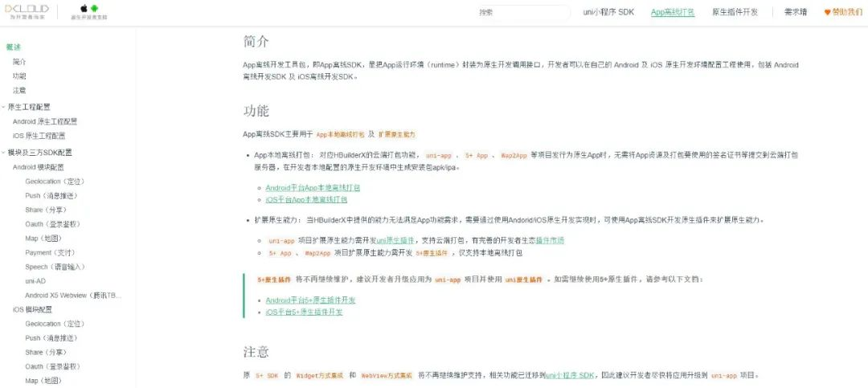The width and height of the screenshot is (868, 388).
Task: Click the App本地离线打包 inline code tag
Action: tap(340, 135)
